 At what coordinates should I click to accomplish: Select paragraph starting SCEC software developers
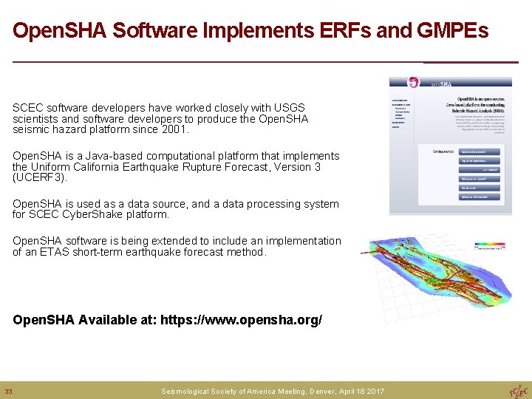pyautogui.click(x=160, y=118)
